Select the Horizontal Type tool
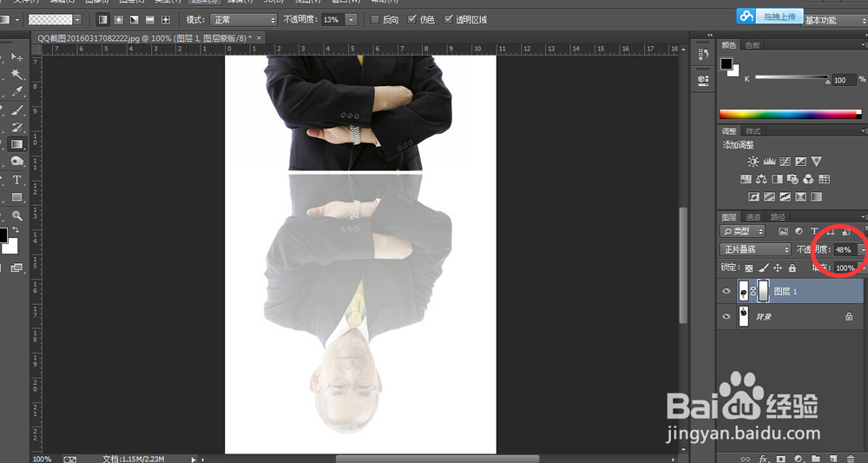Image resolution: width=868 pixels, height=463 pixels. pos(16,180)
